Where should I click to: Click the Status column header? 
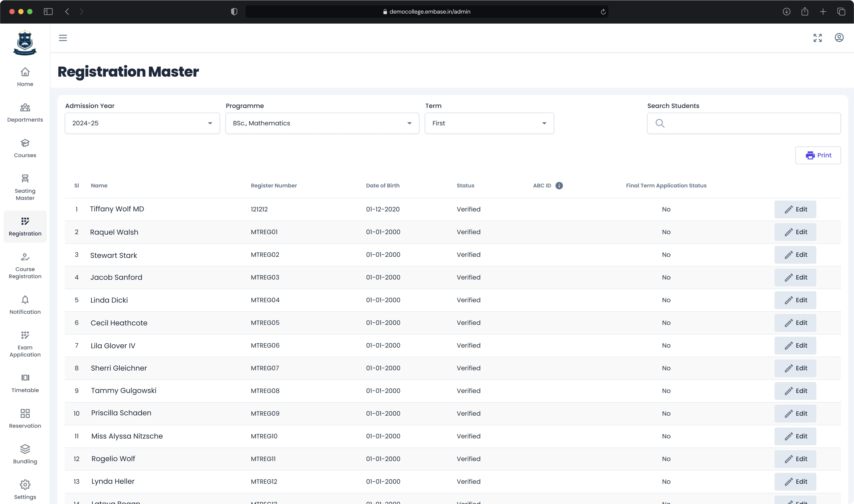tap(465, 185)
